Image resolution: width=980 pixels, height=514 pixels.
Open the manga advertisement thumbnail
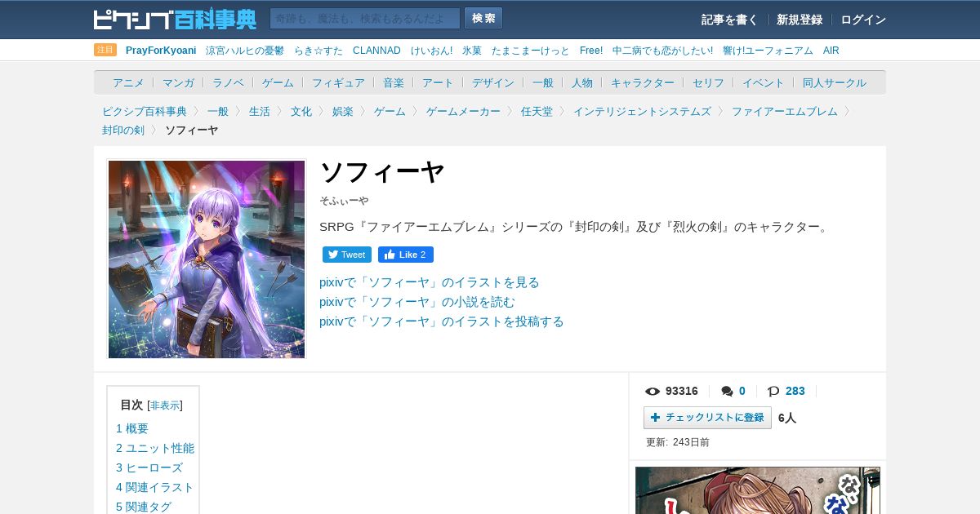click(758, 490)
